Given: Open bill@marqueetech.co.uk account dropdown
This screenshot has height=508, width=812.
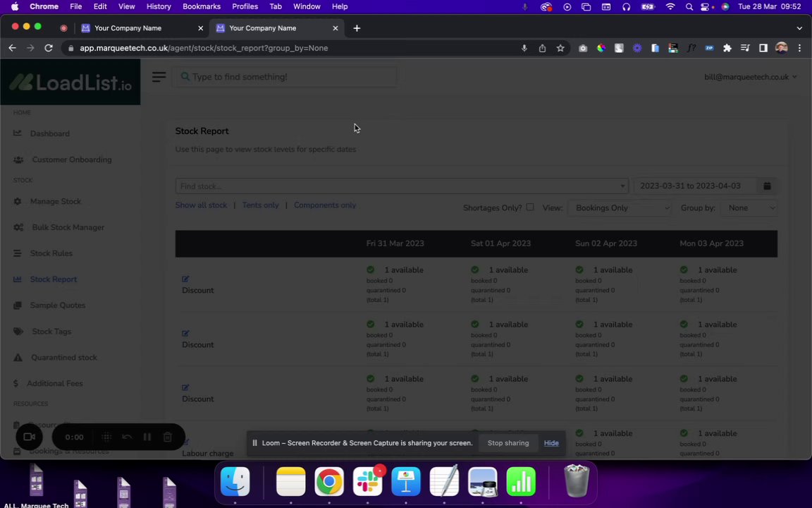Looking at the screenshot, I should (x=750, y=77).
